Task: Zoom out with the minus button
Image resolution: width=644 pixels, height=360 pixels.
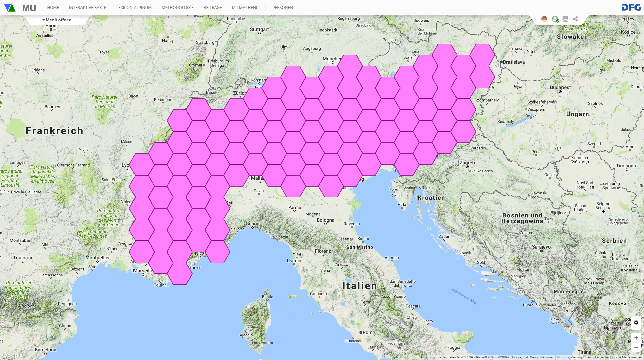Action: (x=636, y=347)
